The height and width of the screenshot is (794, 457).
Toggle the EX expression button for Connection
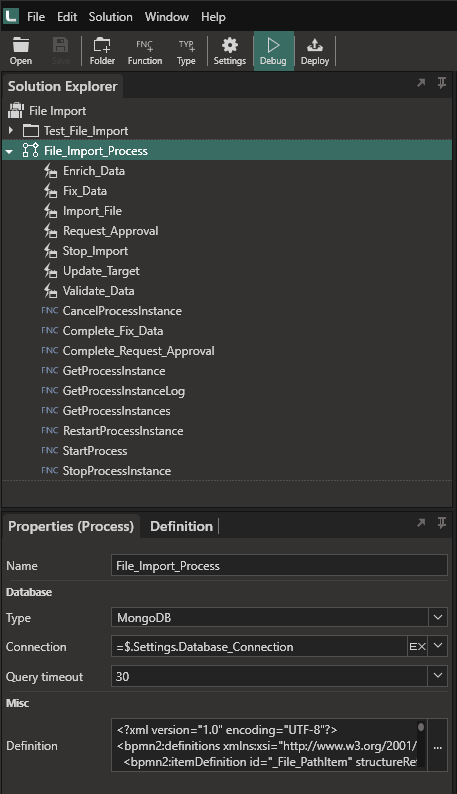click(x=417, y=647)
